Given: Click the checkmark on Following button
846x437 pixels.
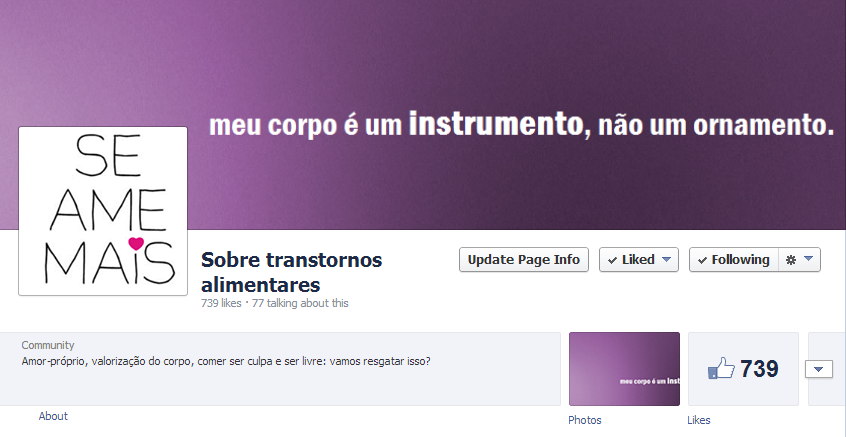Looking at the screenshot, I should click(x=702, y=260).
